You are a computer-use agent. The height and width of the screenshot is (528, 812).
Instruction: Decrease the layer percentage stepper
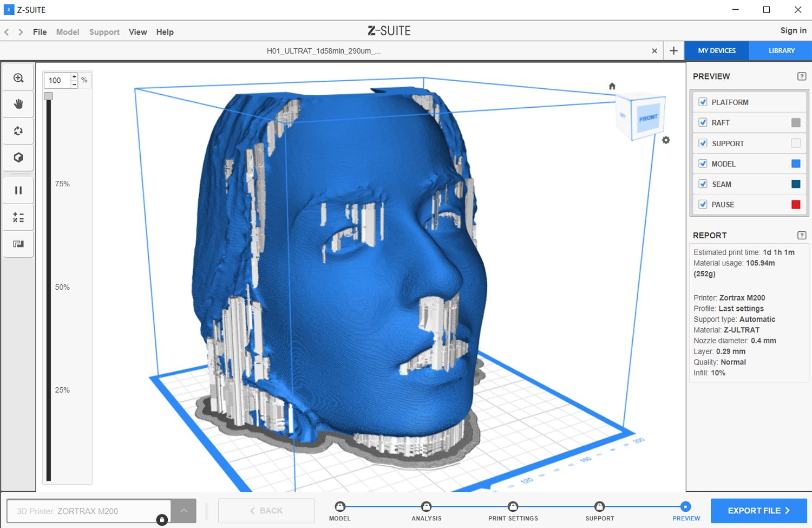(x=74, y=84)
